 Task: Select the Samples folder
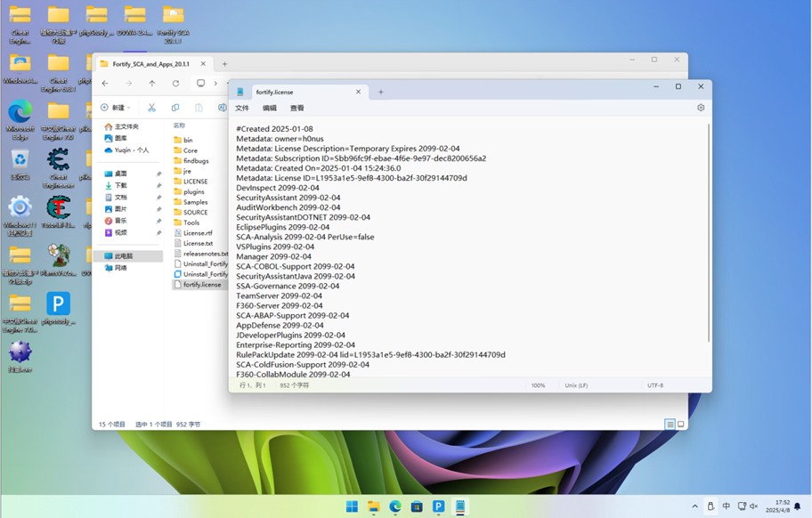click(195, 202)
